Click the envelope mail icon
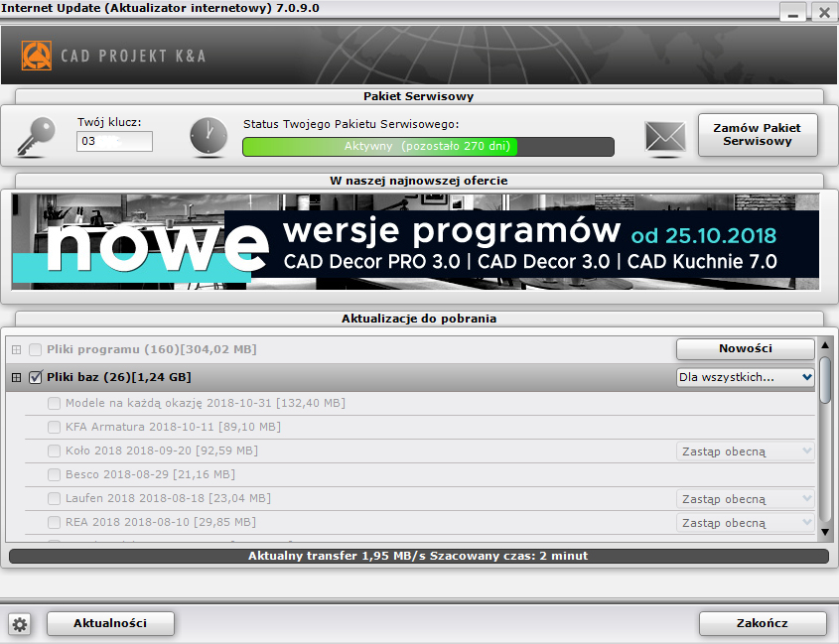Screen dimensions: 839x644 coord(665,138)
